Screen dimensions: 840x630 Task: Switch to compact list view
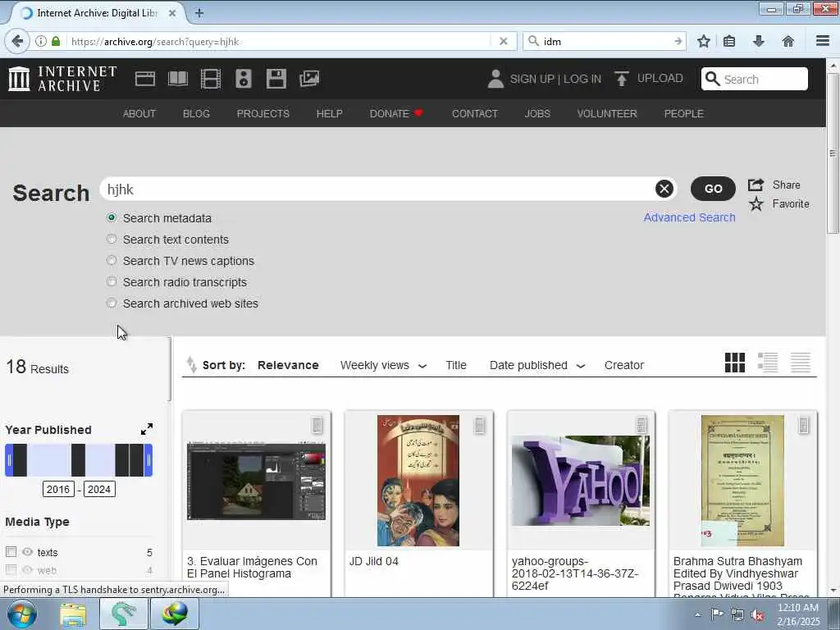click(x=801, y=363)
